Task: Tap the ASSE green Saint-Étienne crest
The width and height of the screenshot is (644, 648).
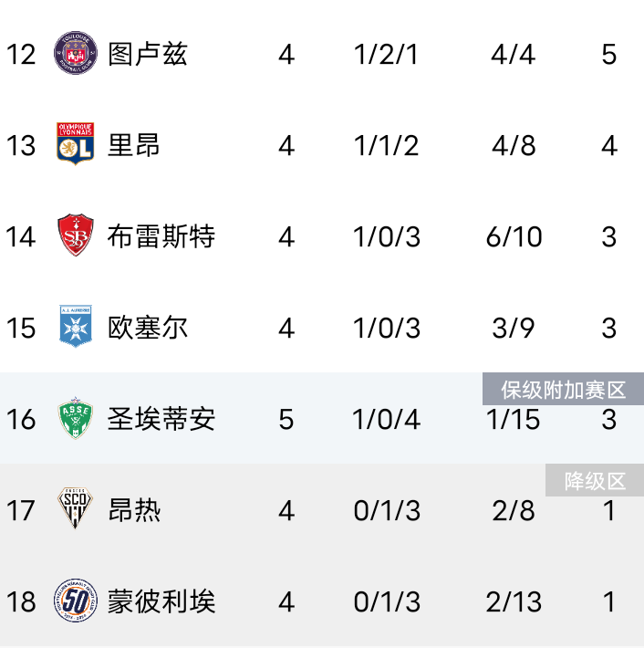Action: coord(75,417)
